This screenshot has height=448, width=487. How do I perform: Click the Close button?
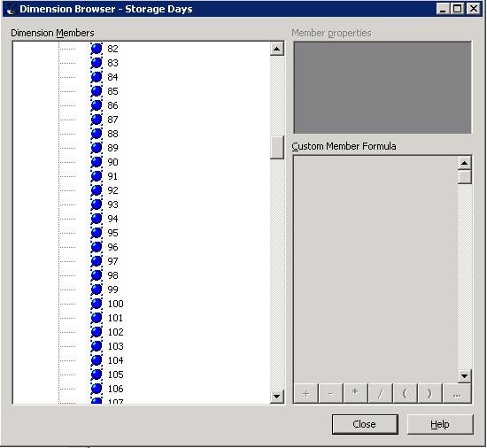[365, 424]
